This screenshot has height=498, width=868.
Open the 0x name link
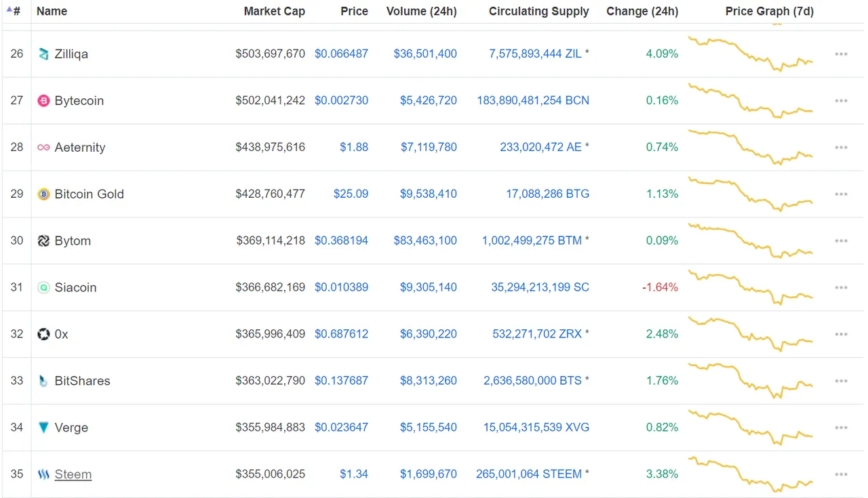tap(62, 334)
